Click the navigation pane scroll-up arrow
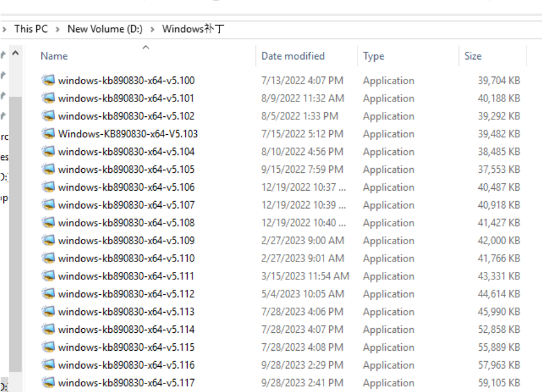Viewport: 542px width, 392px height. click(15, 54)
